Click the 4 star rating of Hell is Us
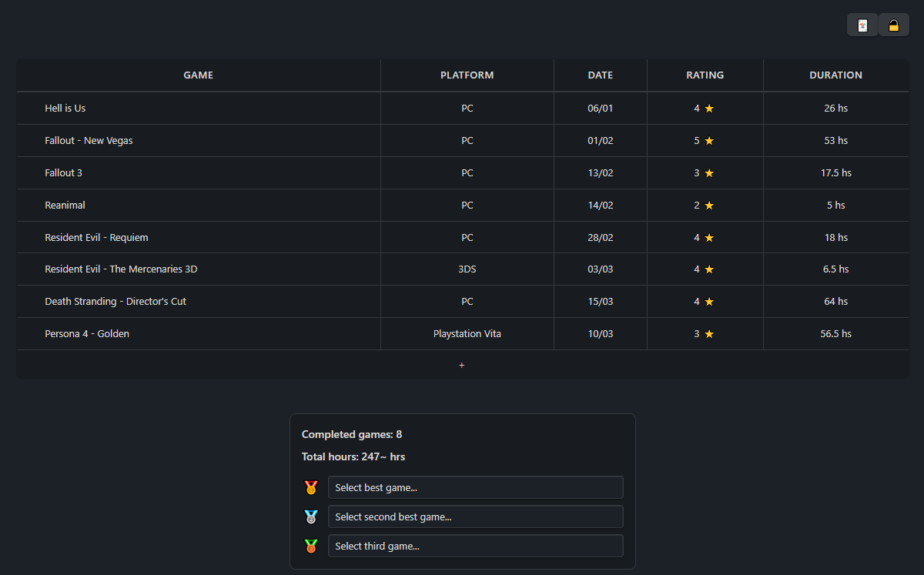Screen dimensions: 924x575 tap(705, 109)
